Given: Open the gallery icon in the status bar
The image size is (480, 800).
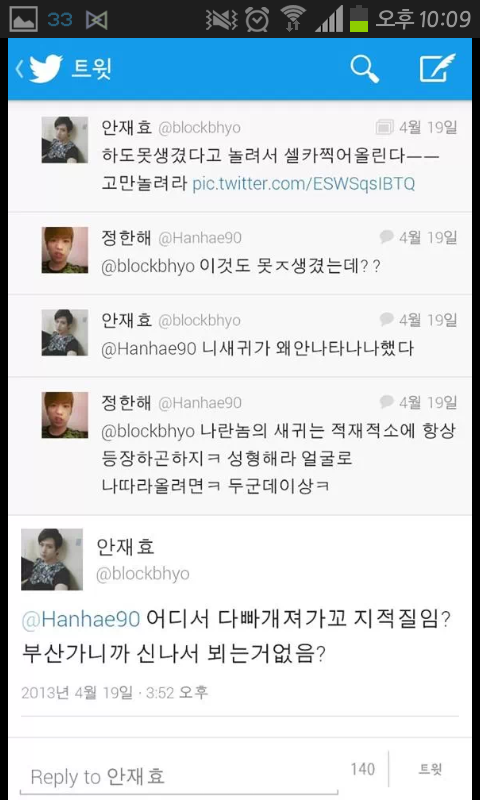Looking at the screenshot, I should (x=23, y=19).
